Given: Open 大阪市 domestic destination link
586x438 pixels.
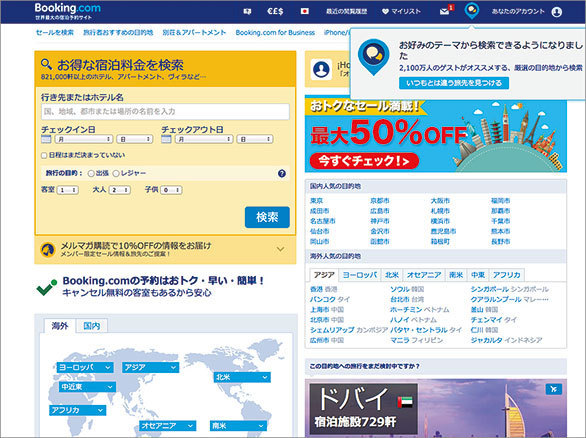Looking at the screenshot, I should [x=440, y=201].
